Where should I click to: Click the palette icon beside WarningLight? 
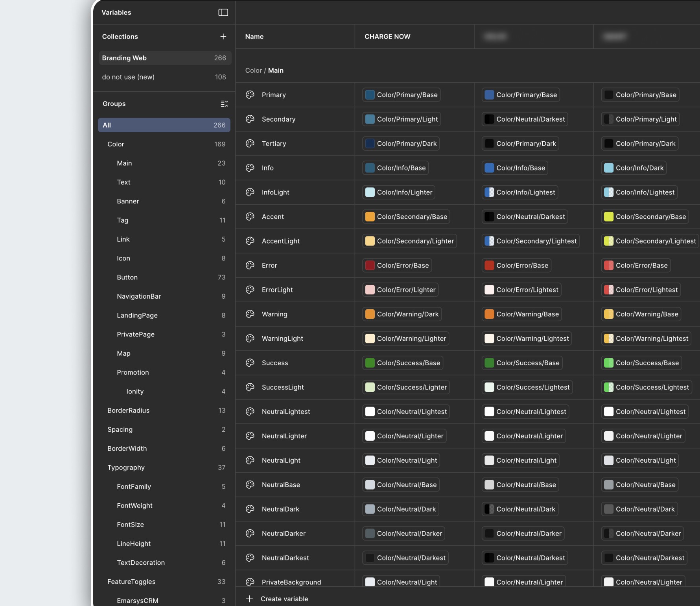(x=250, y=339)
